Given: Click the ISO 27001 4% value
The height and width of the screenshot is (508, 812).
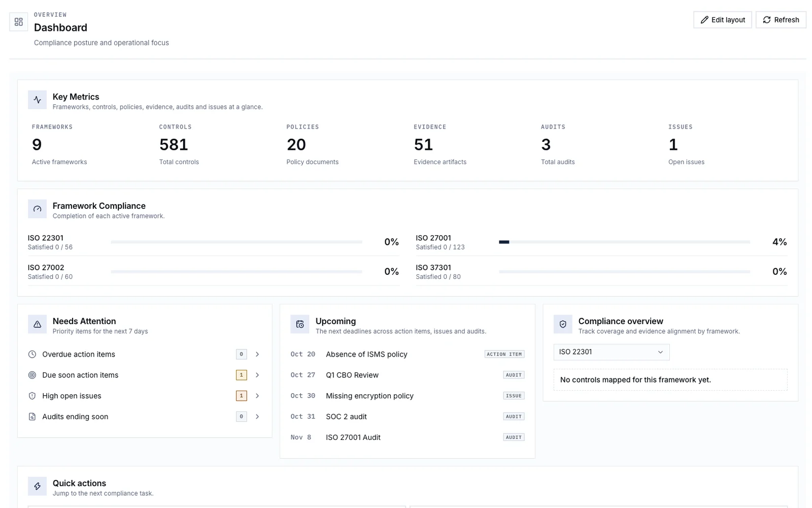Looking at the screenshot, I should 780,242.
